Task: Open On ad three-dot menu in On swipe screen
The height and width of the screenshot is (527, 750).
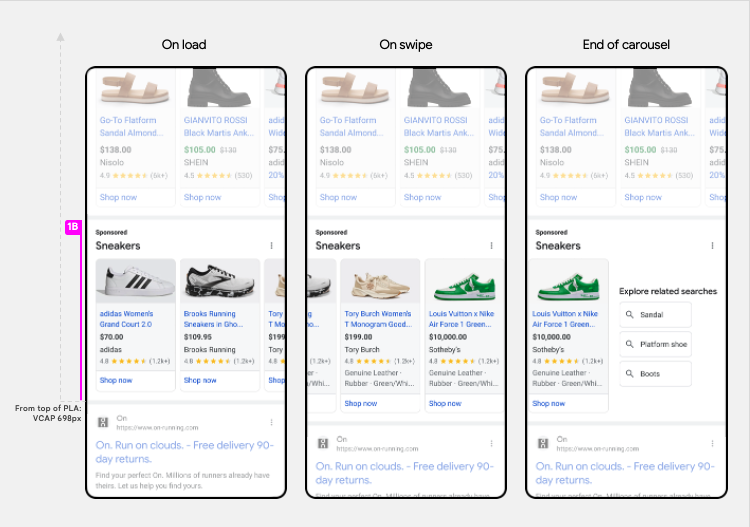Action: pos(491,444)
